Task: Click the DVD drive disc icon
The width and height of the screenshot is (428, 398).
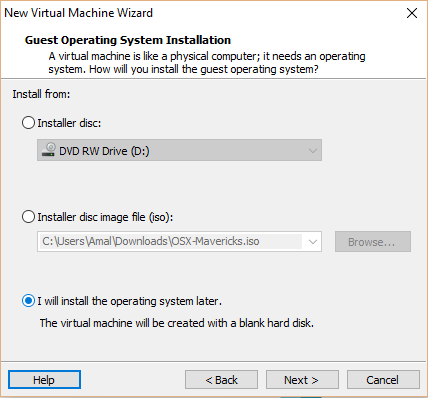Action: click(48, 150)
